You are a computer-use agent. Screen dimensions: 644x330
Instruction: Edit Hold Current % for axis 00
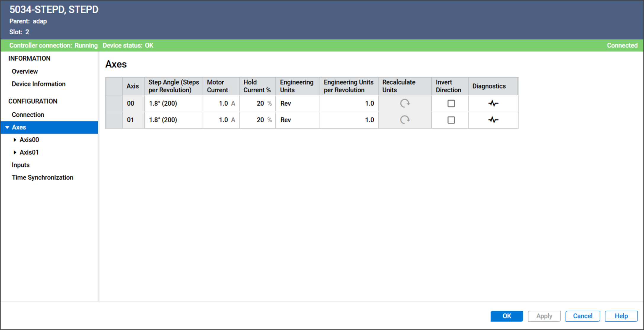pos(257,103)
